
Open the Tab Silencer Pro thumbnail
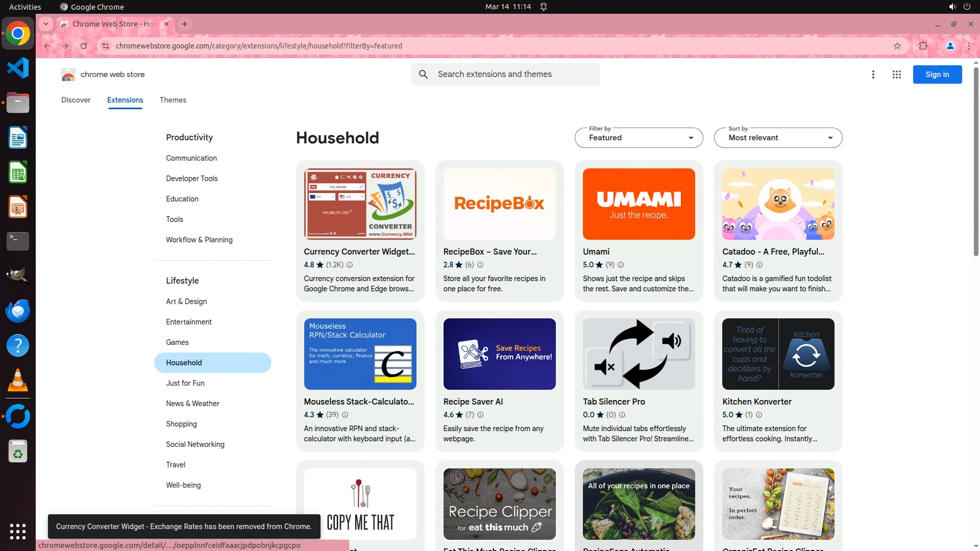pos(639,354)
